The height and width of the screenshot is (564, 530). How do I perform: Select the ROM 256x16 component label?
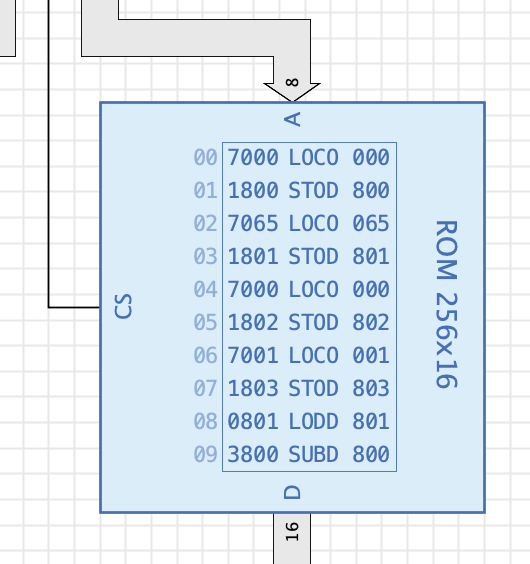[x=447, y=304]
